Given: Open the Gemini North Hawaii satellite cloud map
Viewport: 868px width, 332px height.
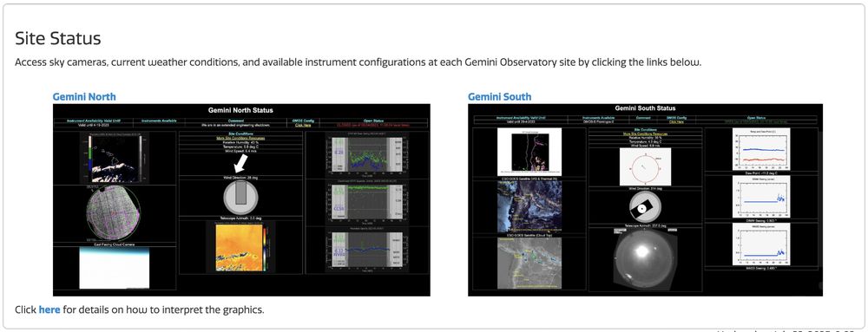Looking at the screenshot, I should [x=114, y=158].
